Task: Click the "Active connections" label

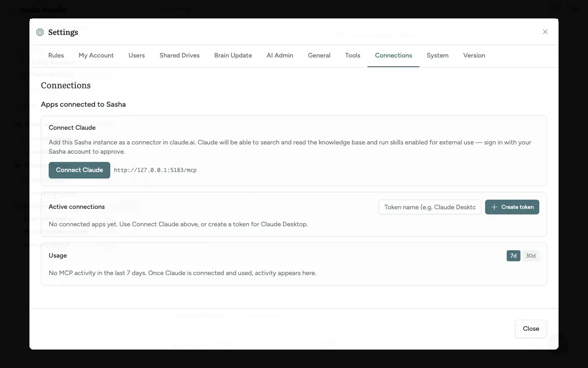Action: (77, 207)
